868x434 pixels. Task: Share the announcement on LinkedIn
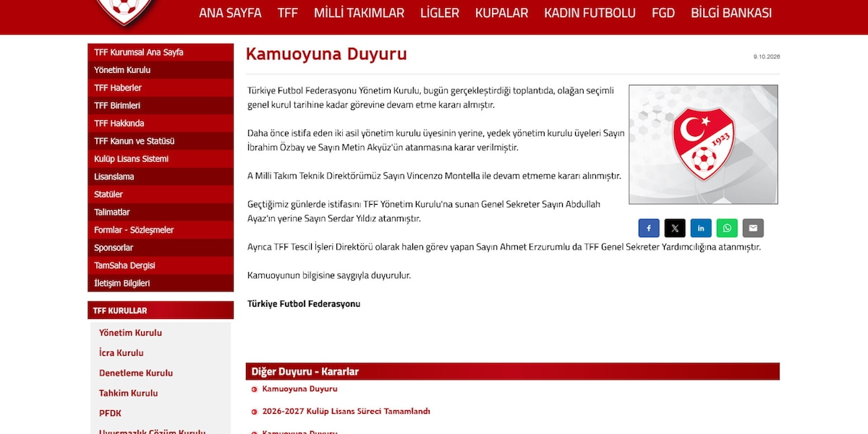[701, 229]
